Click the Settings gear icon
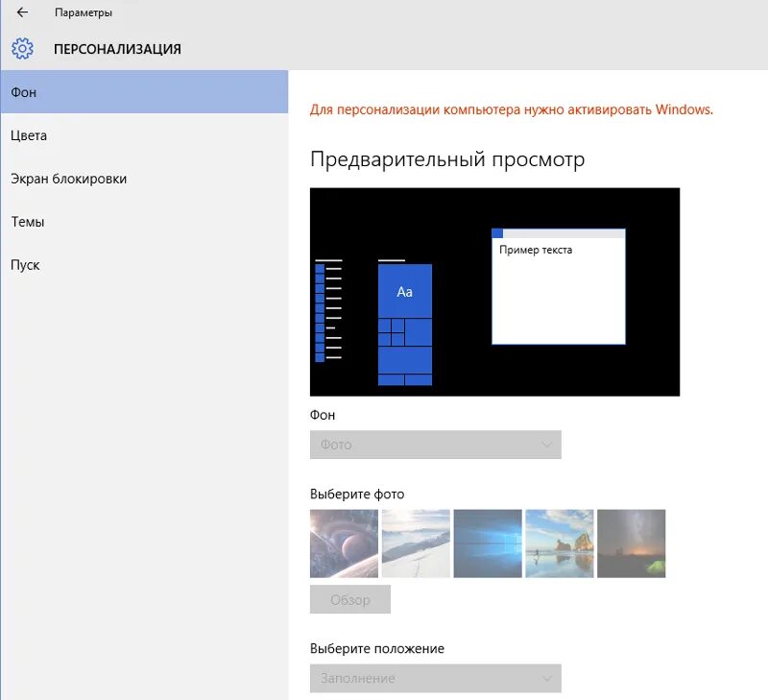The image size is (768, 700). [x=21, y=48]
